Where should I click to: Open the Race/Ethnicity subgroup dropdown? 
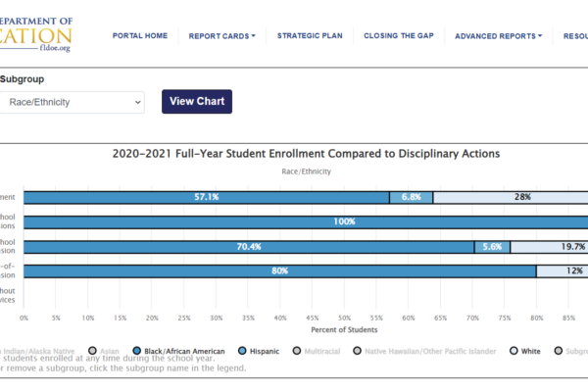point(72,101)
